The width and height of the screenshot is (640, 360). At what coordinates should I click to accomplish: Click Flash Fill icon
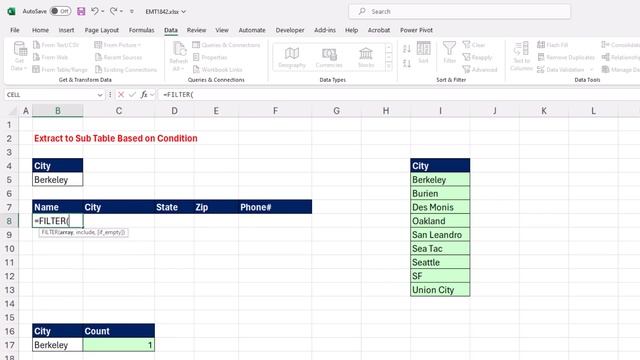[541, 44]
